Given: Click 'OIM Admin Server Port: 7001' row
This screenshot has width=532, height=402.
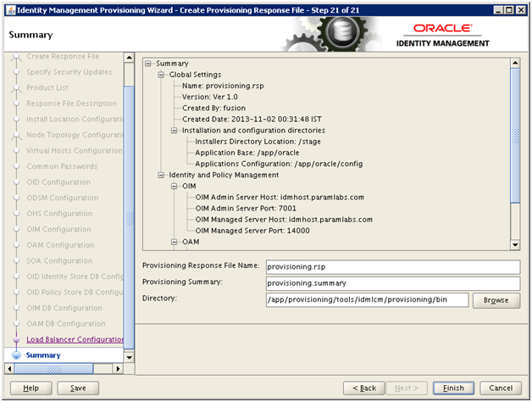Looking at the screenshot, I should [246, 209].
